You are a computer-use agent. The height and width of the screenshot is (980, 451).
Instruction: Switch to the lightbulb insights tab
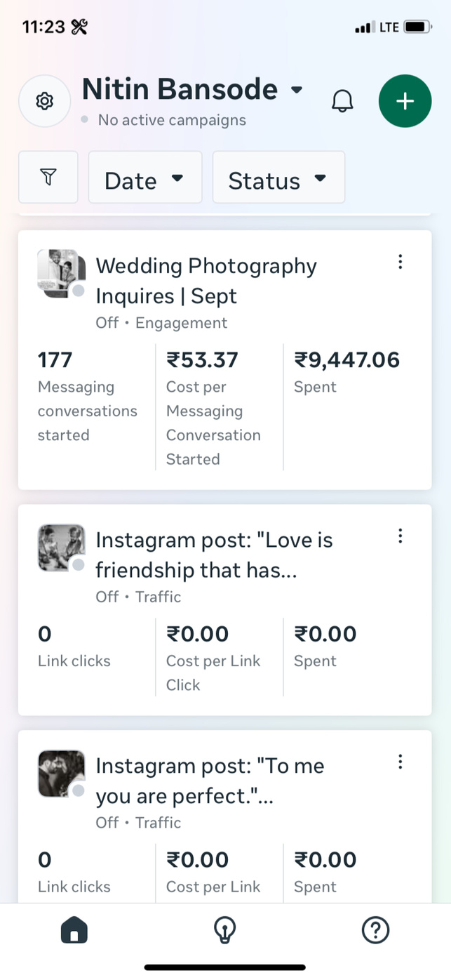[224, 931]
